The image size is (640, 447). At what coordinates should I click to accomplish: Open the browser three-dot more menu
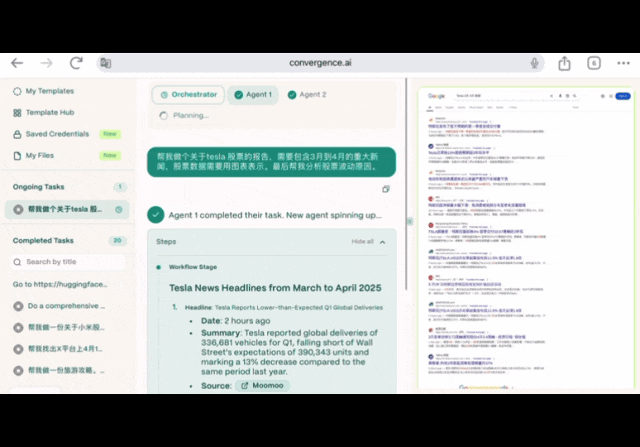[x=623, y=63]
